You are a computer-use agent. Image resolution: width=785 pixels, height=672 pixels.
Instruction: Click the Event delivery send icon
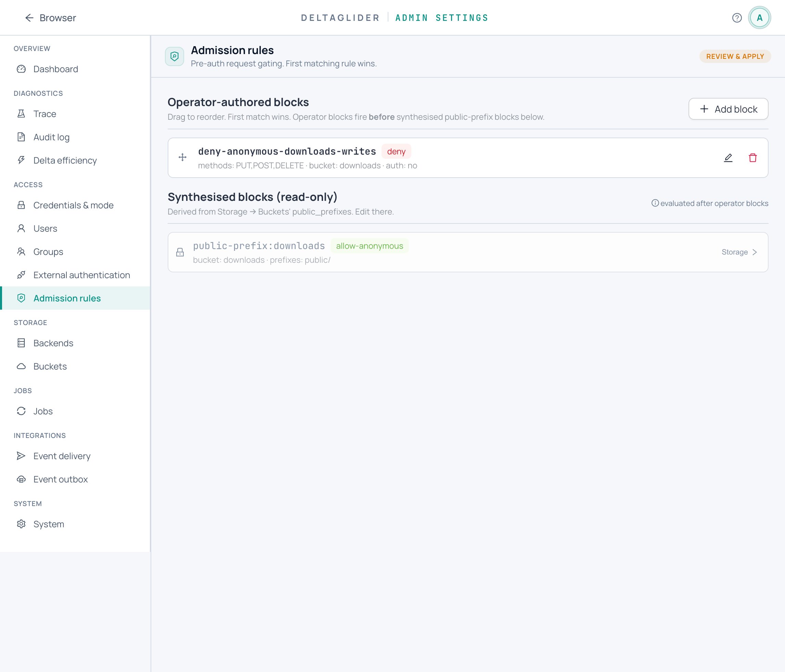tap(21, 456)
